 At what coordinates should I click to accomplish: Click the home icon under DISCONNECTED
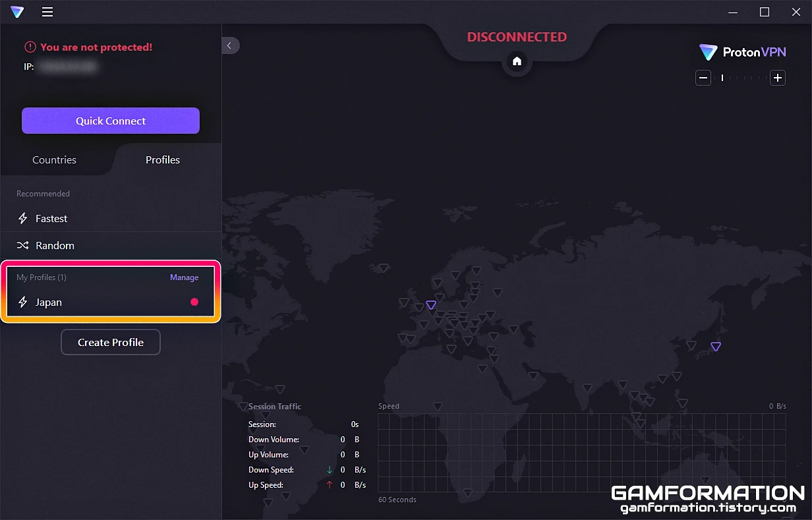tap(517, 61)
